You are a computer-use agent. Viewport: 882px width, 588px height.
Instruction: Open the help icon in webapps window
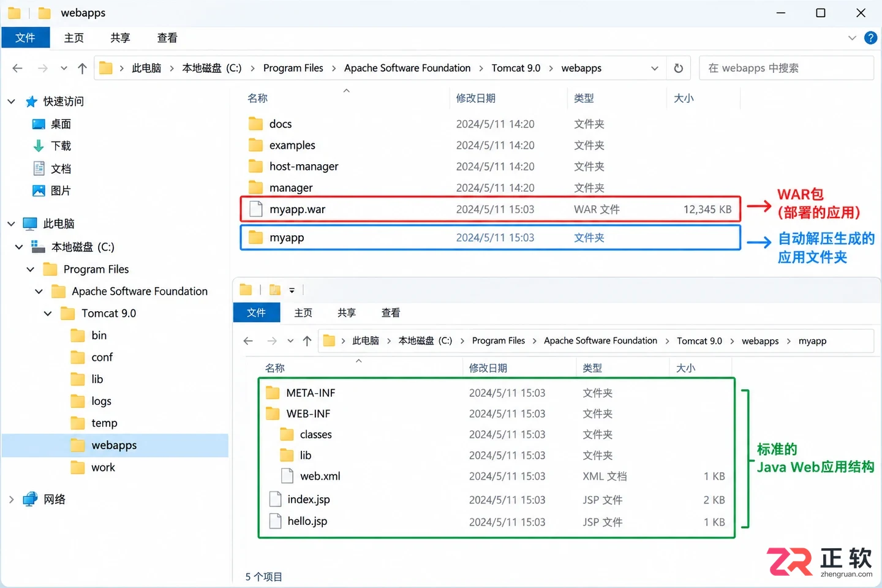(870, 38)
